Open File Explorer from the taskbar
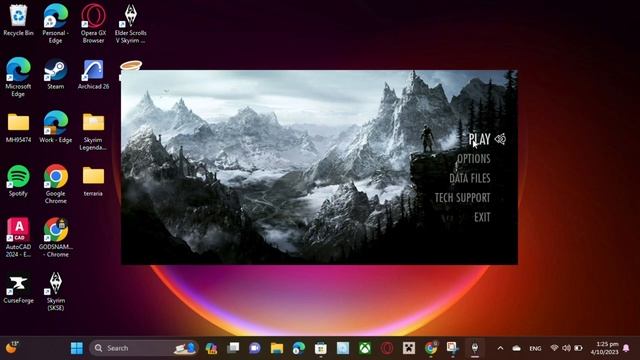Screen dimensions: 640x360 coord(277,348)
